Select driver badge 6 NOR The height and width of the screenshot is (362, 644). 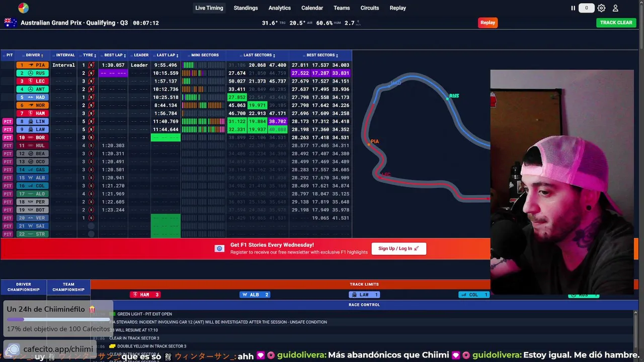click(x=33, y=106)
